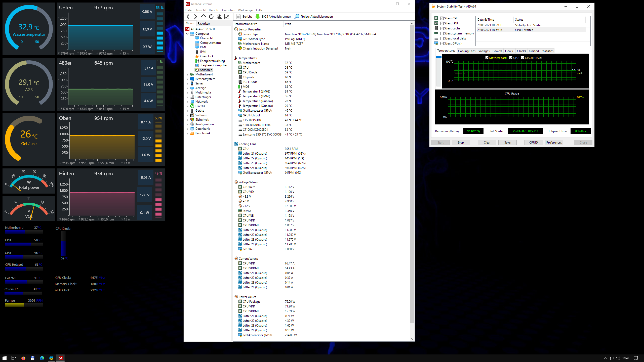Switch to the Cooling Fans tab

(467, 51)
